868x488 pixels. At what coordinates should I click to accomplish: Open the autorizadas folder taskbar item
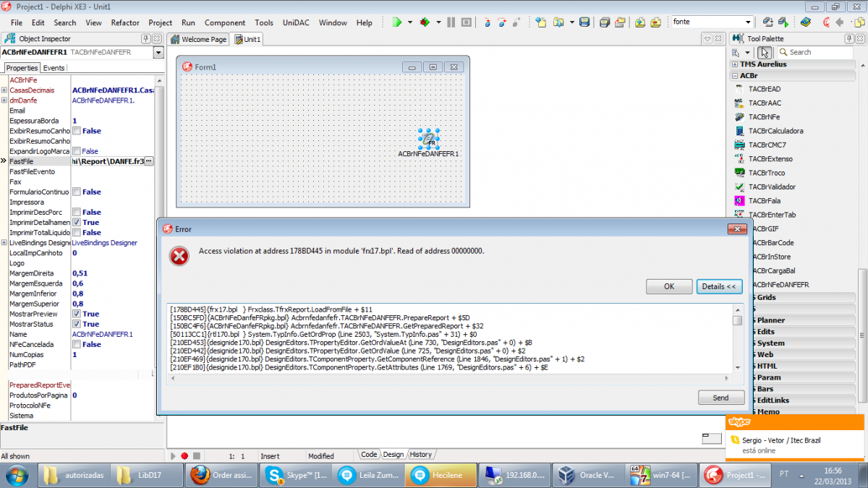[x=75, y=475]
